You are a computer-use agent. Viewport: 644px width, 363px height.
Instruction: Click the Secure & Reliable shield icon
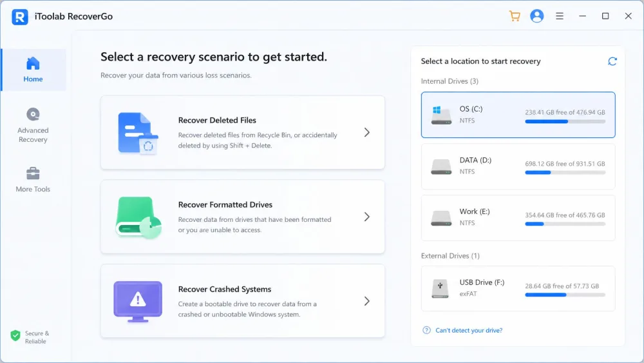pyautogui.click(x=15, y=336)
